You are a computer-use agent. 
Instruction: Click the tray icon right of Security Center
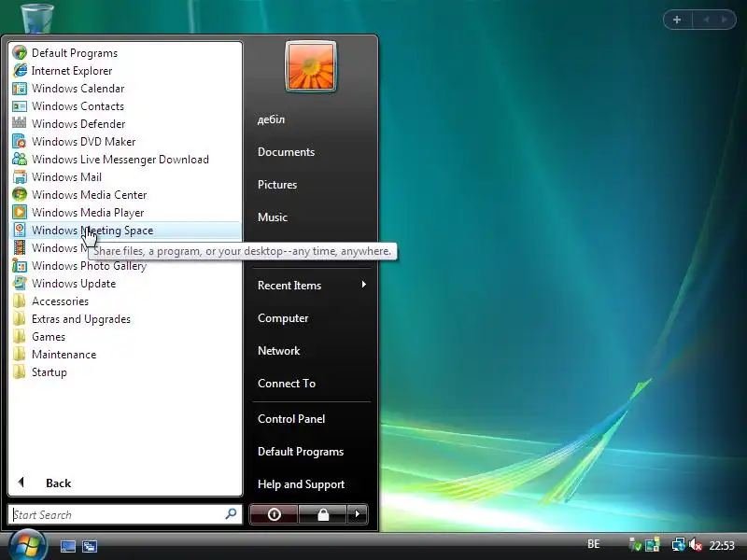pos(652,545)
